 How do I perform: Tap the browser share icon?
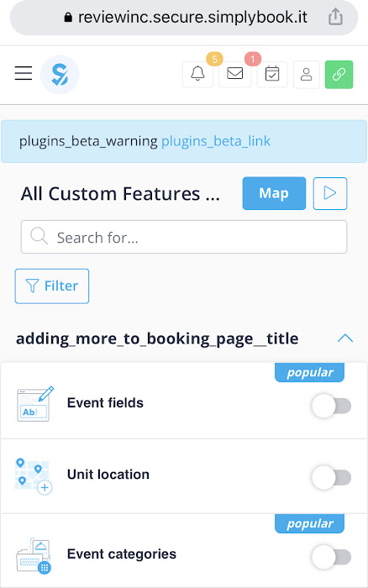pyautogui.click(x=335, y=17)
